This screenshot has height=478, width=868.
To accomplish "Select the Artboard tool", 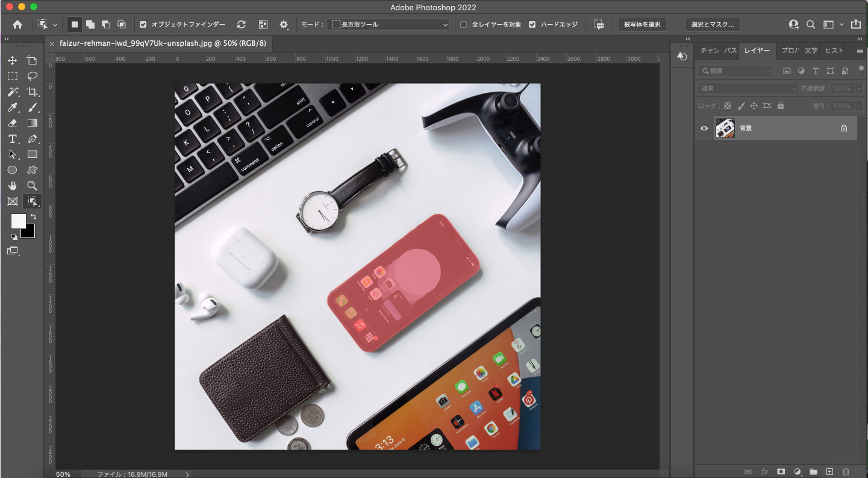I will (33, 60).
